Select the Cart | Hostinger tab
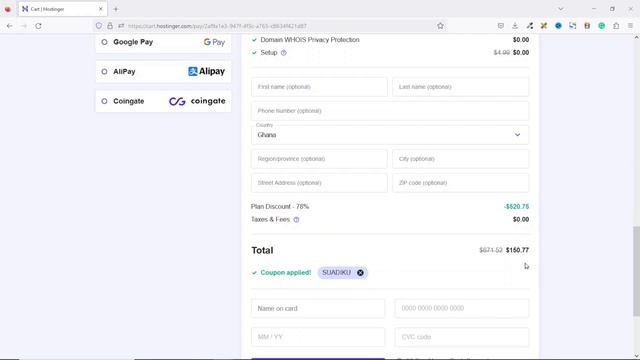Viewport: 640px width, 360px height. (62, 9)
